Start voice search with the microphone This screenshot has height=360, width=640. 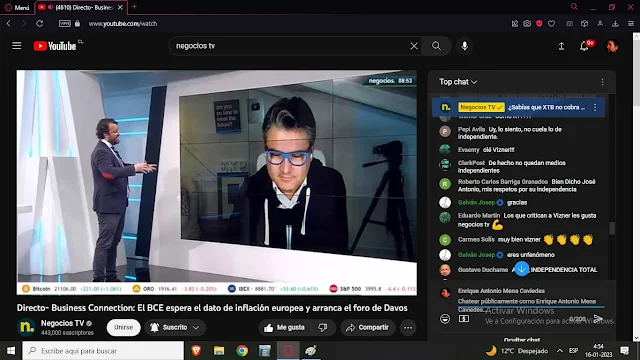click(x=464, y=46)
